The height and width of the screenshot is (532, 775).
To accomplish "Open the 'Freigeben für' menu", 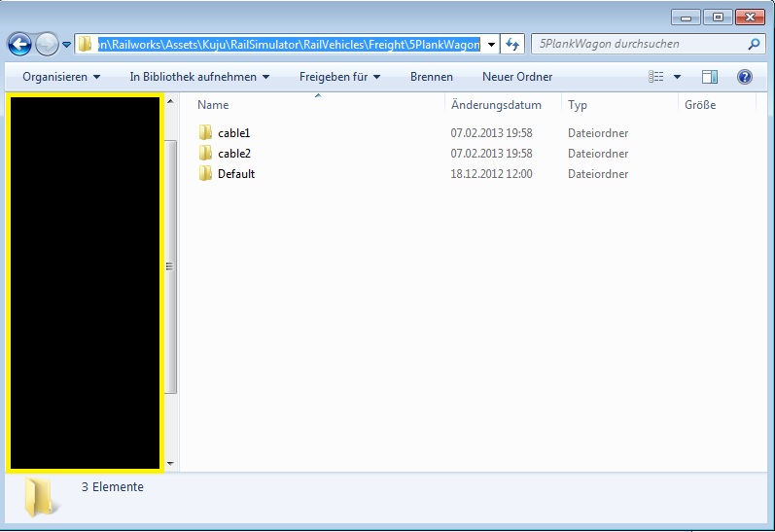I will [x=339, y=77].
